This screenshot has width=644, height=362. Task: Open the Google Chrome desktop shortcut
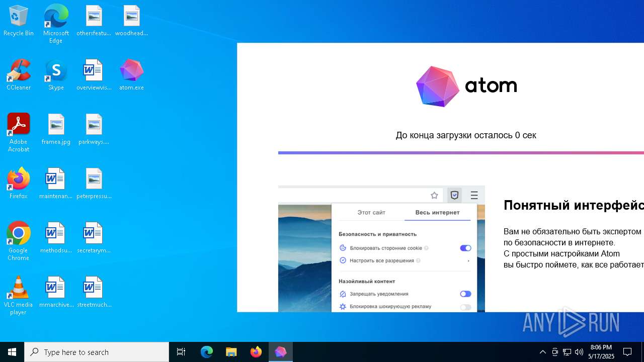(x=19, y=241)
